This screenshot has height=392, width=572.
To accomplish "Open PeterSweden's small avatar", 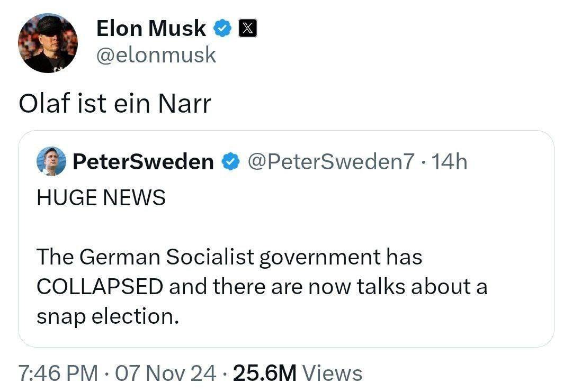I will point(51,161).
